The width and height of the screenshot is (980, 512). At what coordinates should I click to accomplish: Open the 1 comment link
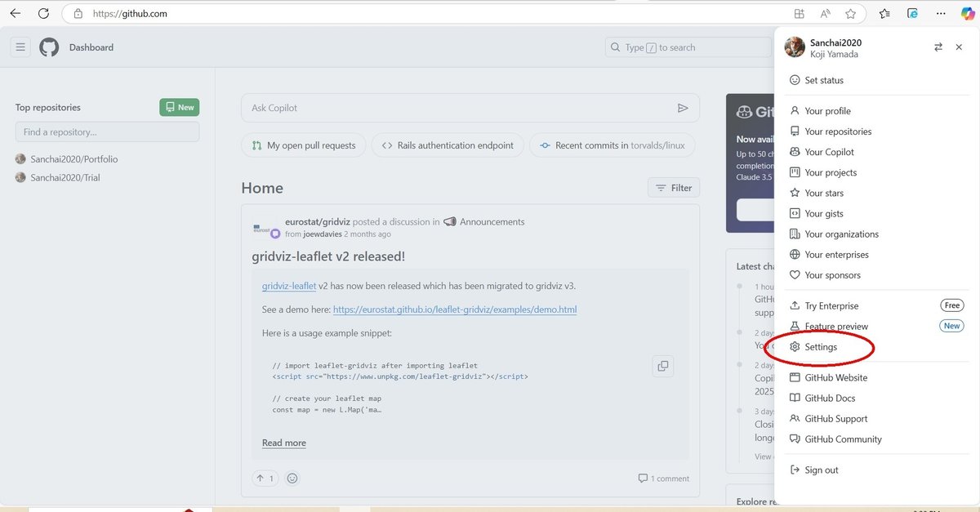664,479
